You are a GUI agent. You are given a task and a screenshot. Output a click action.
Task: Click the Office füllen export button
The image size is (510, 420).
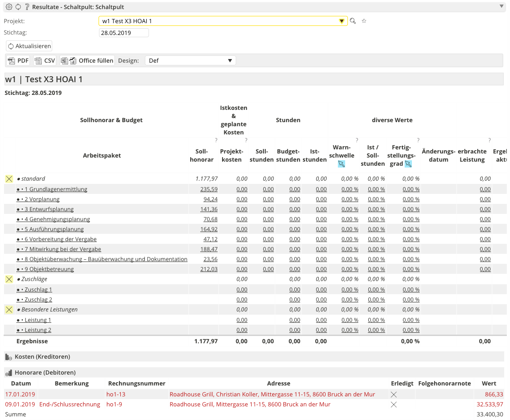coord(87,60)
